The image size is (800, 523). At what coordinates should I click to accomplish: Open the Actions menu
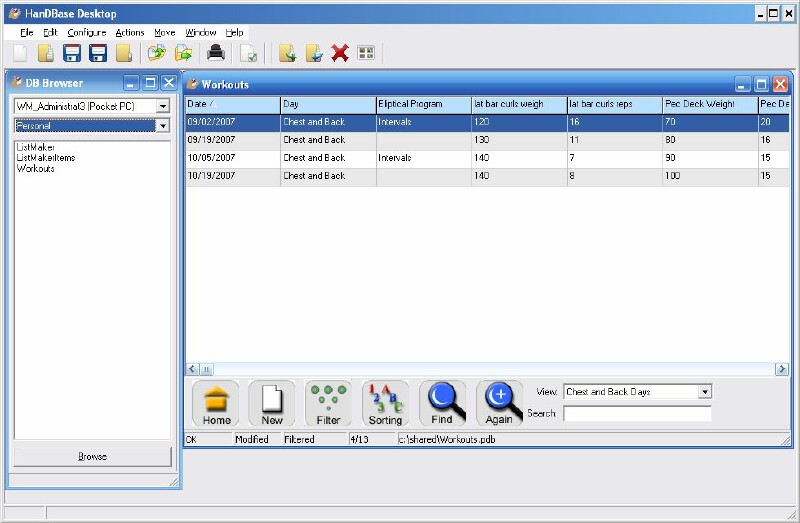pos(130,33)
